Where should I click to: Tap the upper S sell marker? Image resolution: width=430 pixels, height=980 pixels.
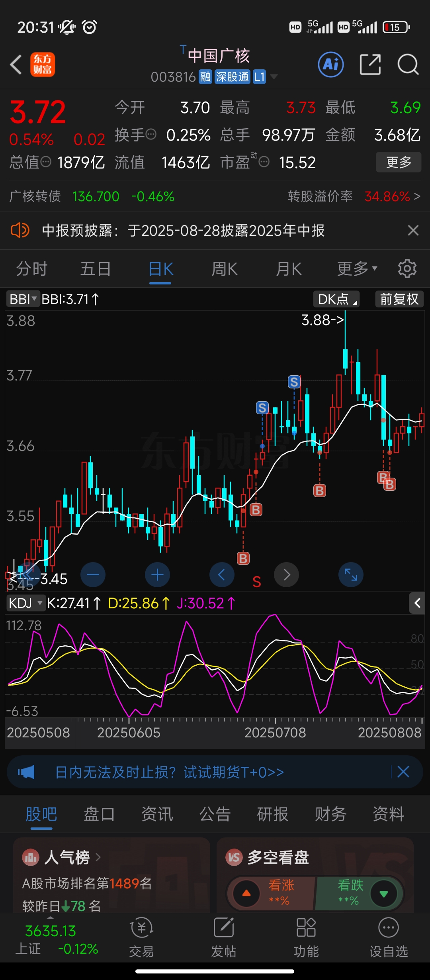294,382
